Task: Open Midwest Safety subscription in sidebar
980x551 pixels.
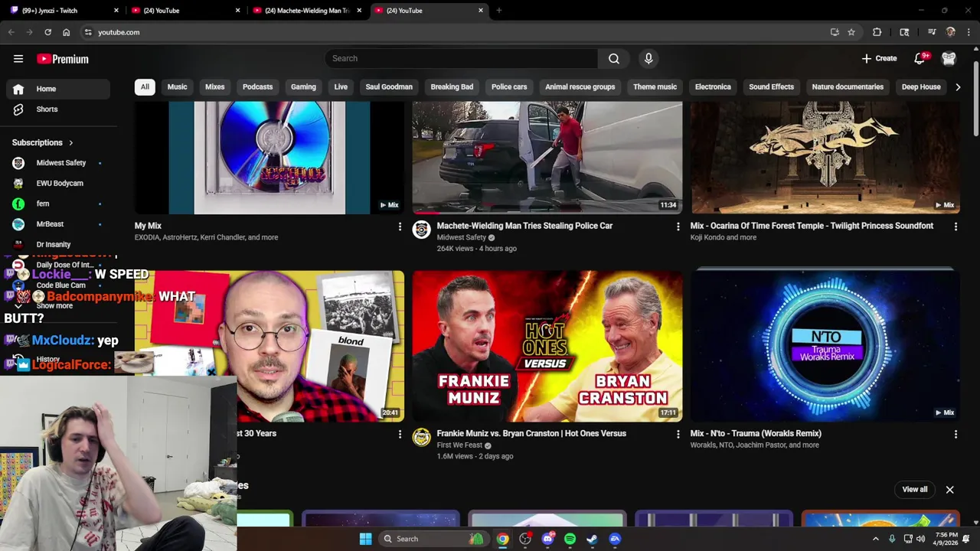Action: (58, 163)
